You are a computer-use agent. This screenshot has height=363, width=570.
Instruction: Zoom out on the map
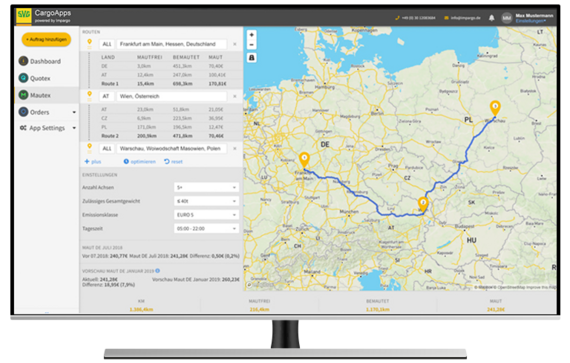(252, 45)
